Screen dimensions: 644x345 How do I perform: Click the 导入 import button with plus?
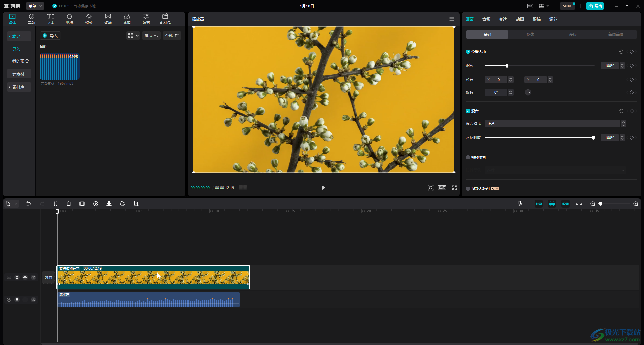point(50,36)
